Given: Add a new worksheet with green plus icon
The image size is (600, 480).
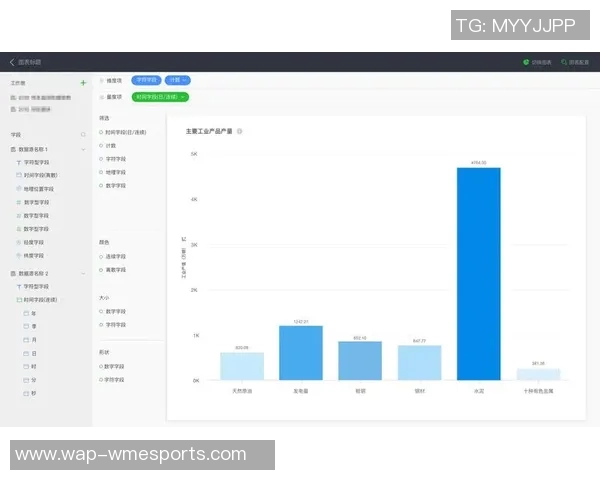Looking at the screenshot, I should click(83, 82).
